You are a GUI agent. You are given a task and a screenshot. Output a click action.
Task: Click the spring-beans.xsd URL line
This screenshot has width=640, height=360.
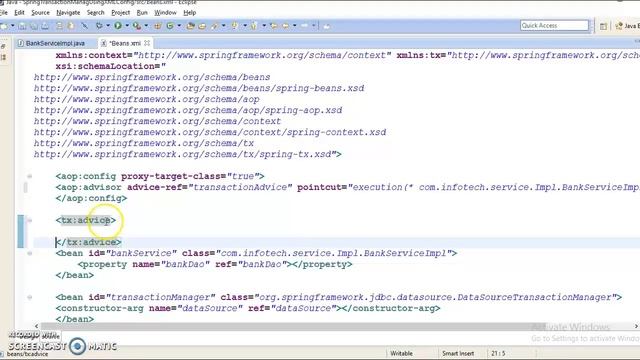coord(199,88)
